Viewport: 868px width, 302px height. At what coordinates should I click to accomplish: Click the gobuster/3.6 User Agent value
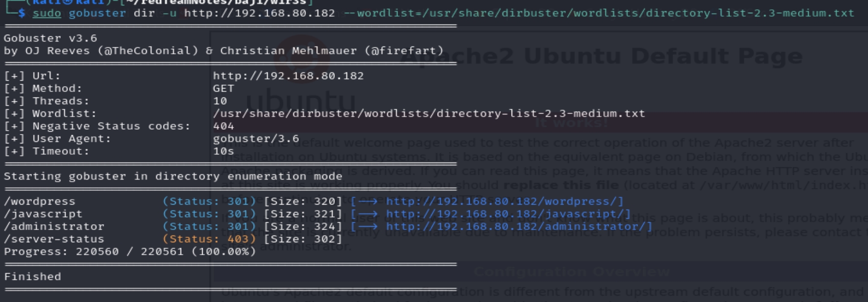pos(256,139)
